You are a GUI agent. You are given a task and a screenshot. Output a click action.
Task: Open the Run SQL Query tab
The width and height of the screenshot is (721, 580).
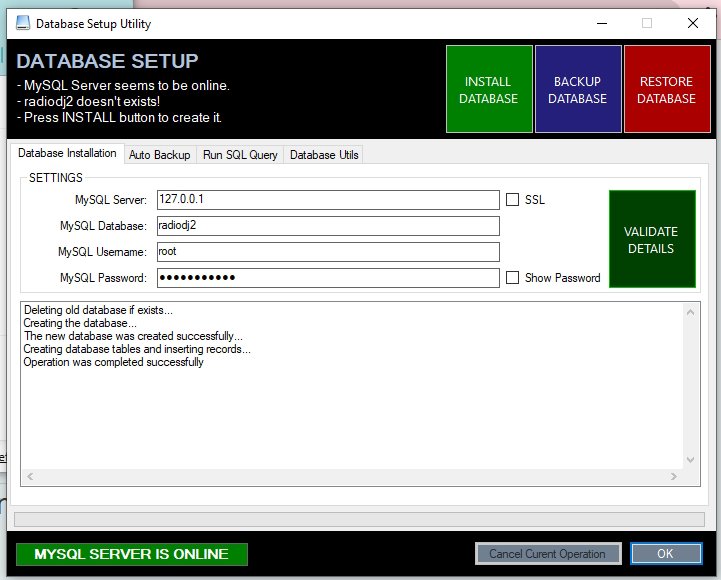[x=240, y=155]
